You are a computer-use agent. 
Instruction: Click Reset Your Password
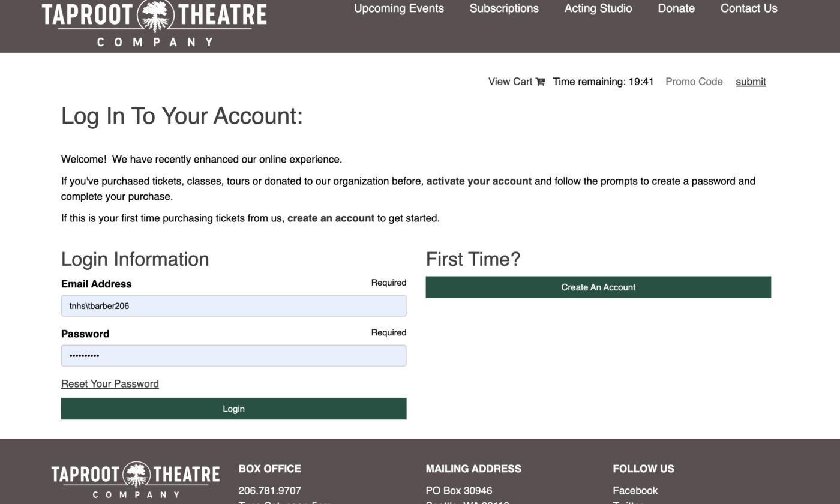110,384
